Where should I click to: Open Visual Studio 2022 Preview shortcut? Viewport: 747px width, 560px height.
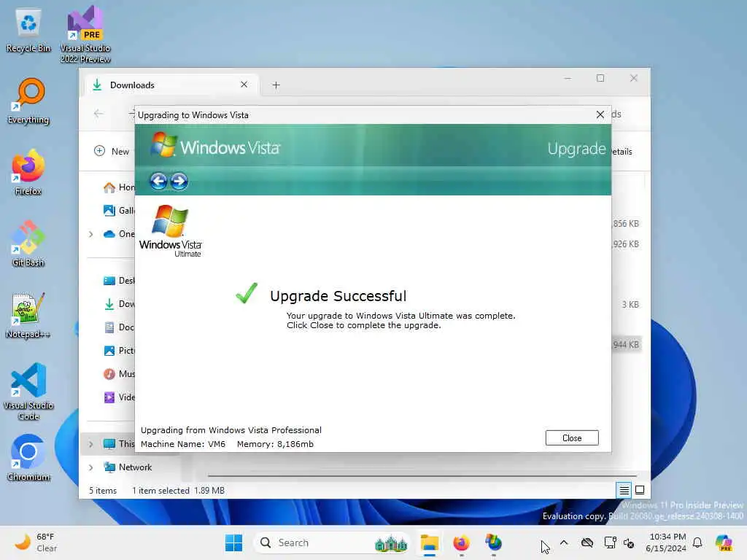[x=85, y=35]
